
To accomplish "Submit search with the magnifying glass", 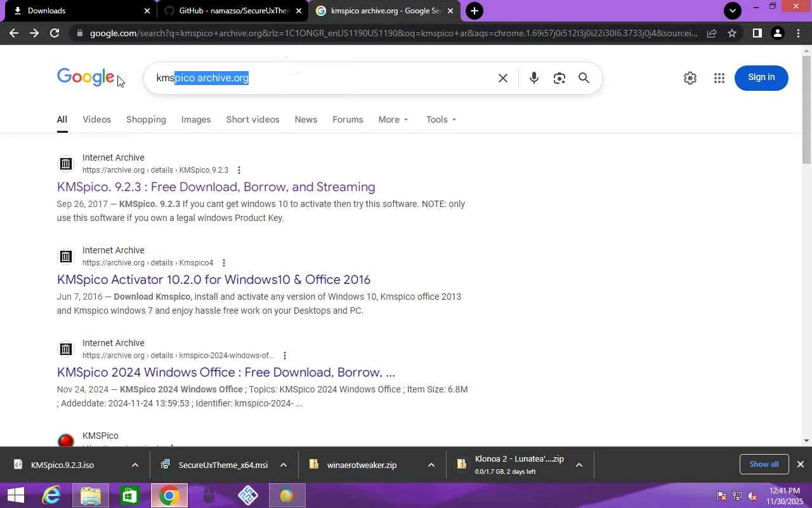I will tap(584, 78).
